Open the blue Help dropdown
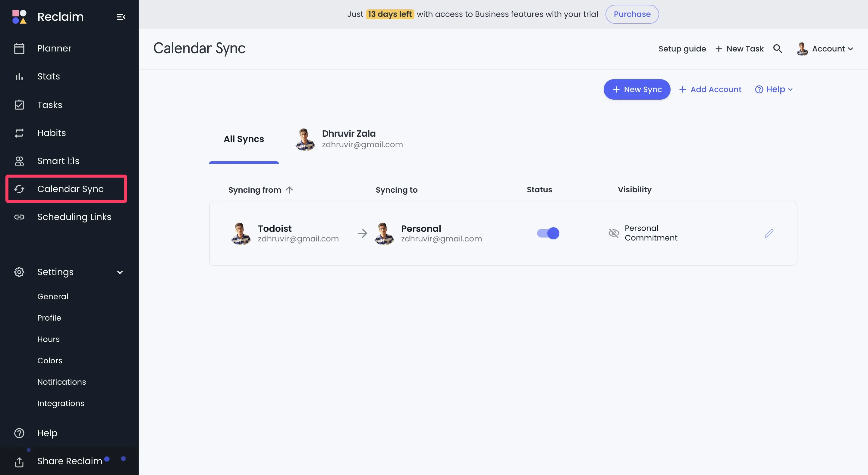868x475 pixels. tap(774, 89)
